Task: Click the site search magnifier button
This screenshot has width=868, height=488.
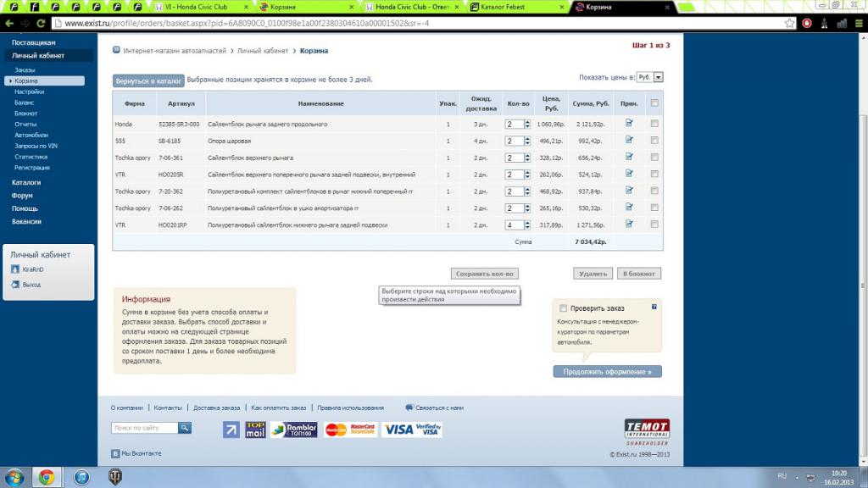Action: click(x=184, y=428)
